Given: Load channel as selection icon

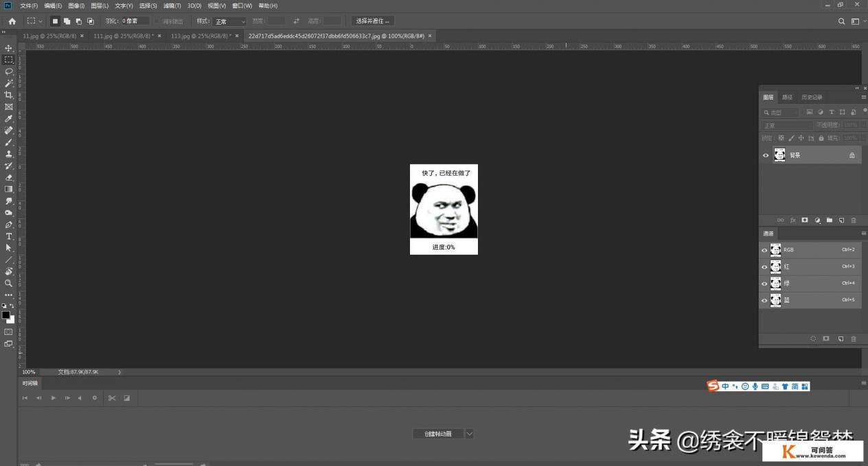Looking at the screenshot, I should tap(813, 339).
